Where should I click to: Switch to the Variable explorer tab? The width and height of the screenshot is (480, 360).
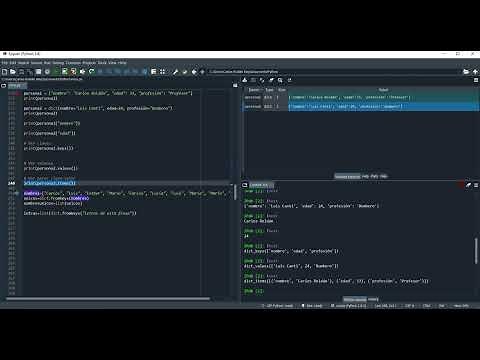[x=347, y=176]
